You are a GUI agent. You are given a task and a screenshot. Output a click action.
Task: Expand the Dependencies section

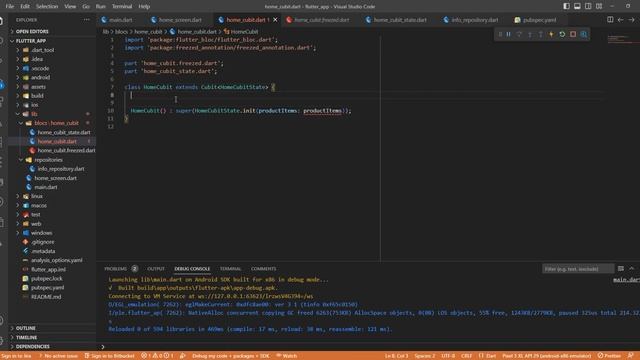pos(52,347)
